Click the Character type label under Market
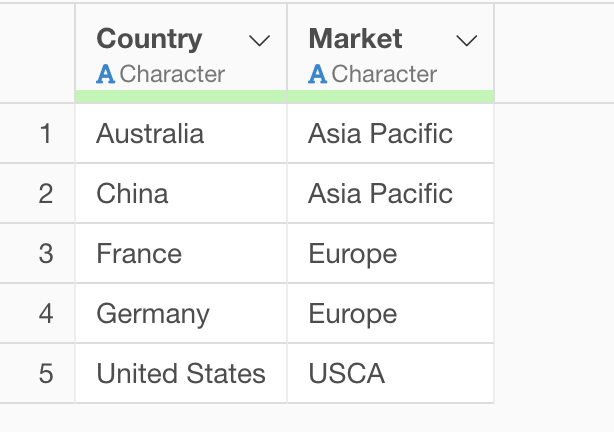 click(x=384, y=74)
